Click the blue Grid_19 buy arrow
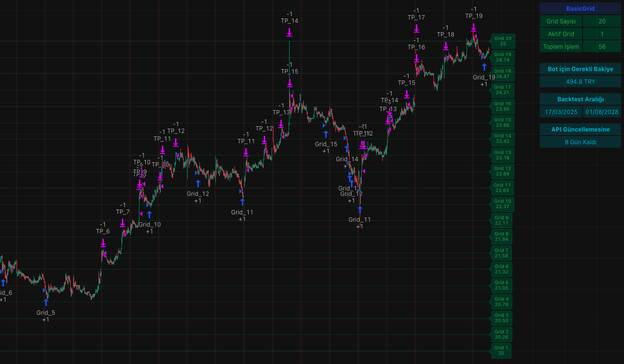This screenshot has height=364, width=624. coord(484,67)
